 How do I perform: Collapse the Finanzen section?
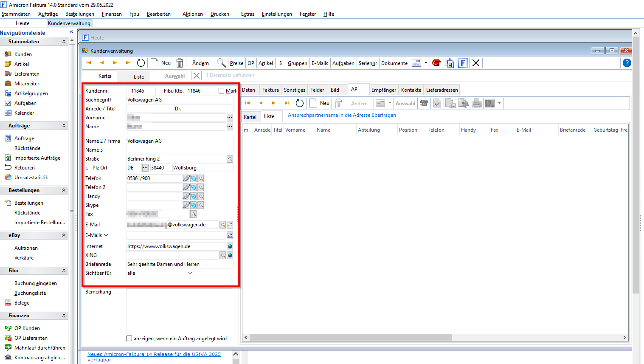[x=64, y=316]
